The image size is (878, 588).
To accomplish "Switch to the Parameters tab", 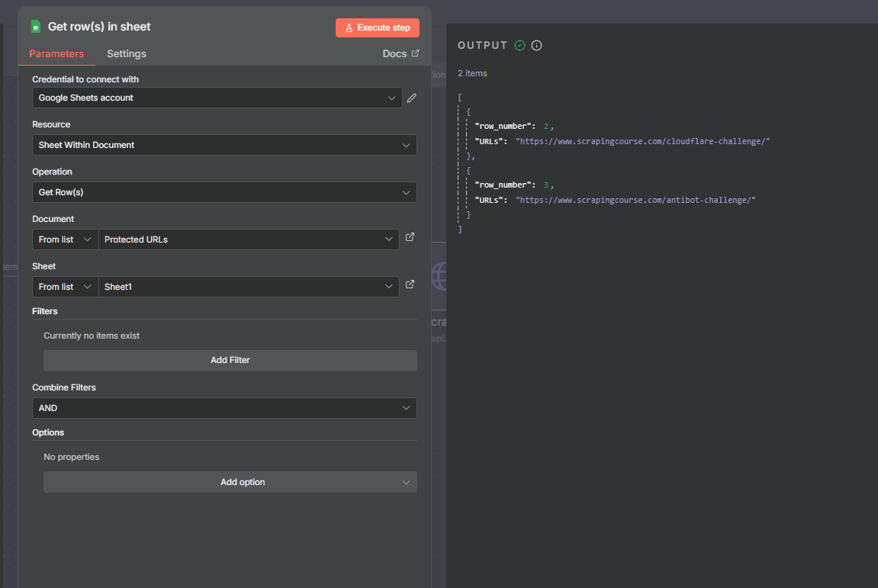I will click(56, 53).
